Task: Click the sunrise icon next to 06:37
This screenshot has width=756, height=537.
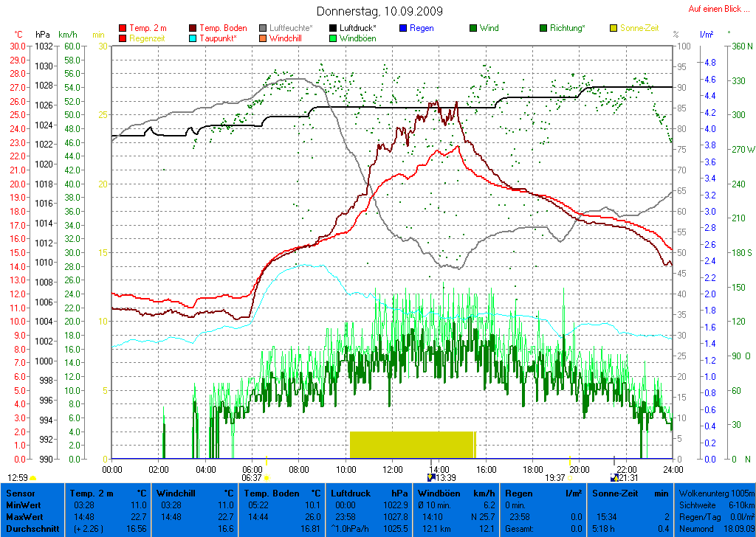Action: click(266, 478)
